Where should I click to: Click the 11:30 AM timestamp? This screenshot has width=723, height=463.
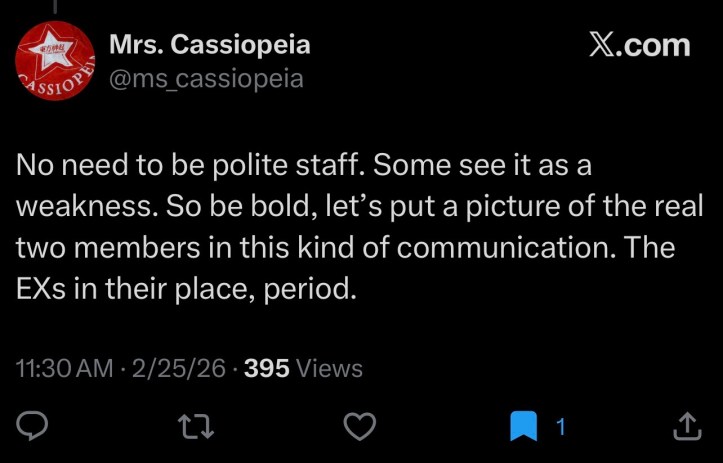65,368
